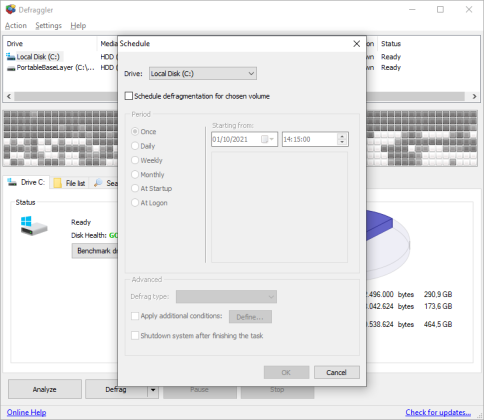Click the 173,6 GB value

click(438, 306)
